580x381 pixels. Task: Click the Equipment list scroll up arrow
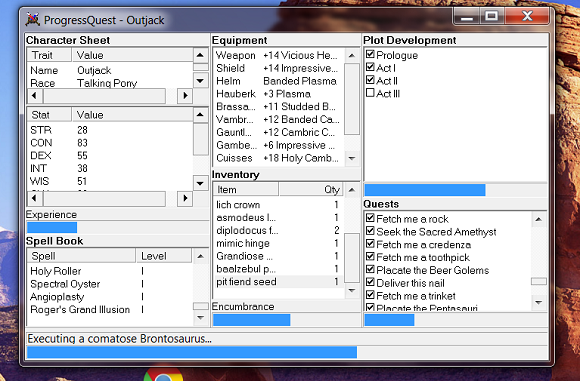(352, 55)
